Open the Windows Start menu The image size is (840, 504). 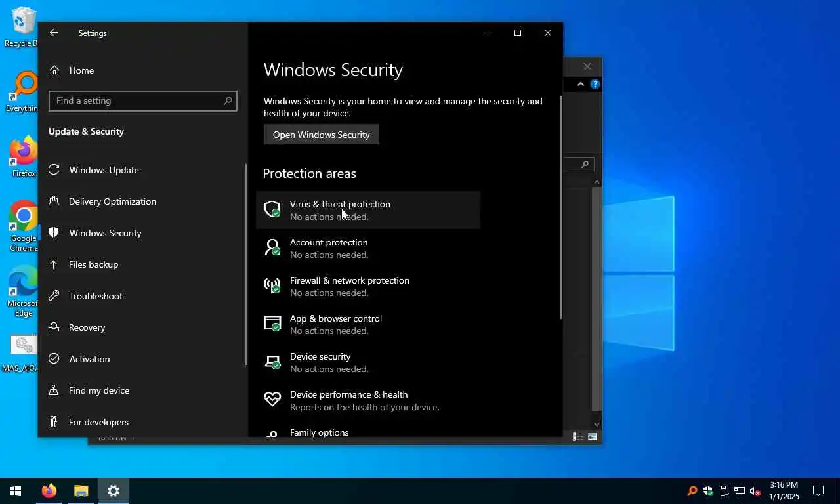click(x=16, y=491)
